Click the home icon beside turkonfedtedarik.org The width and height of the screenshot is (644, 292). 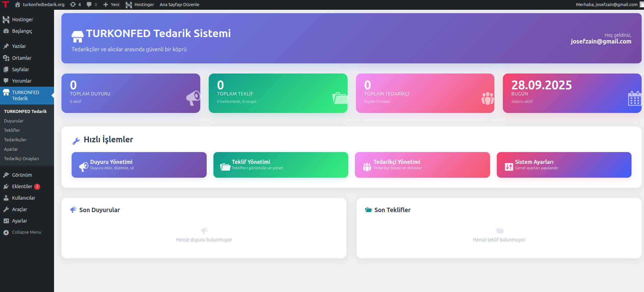18,4
